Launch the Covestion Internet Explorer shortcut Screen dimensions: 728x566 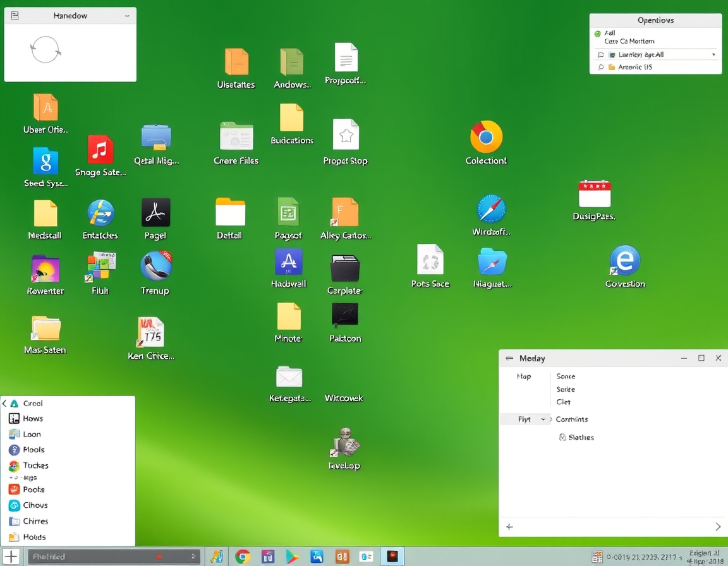pyautogui.click(x=625, y=260)
